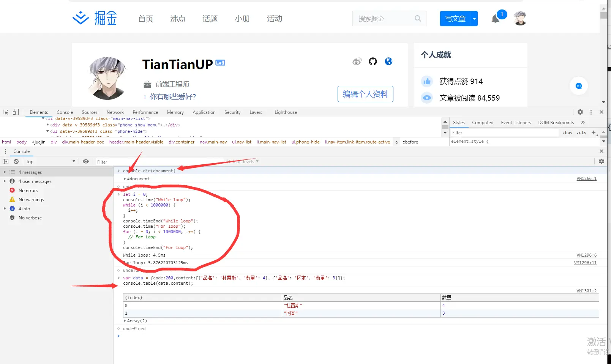Open DevTools more options menu
The image size is (611, 364).
pos(591,112)
